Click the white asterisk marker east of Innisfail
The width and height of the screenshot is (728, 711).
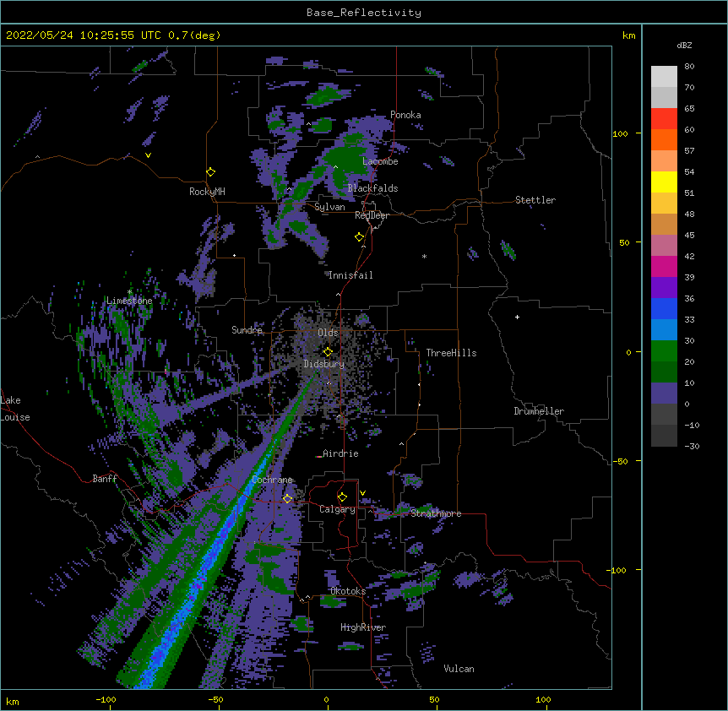(424, 256)
